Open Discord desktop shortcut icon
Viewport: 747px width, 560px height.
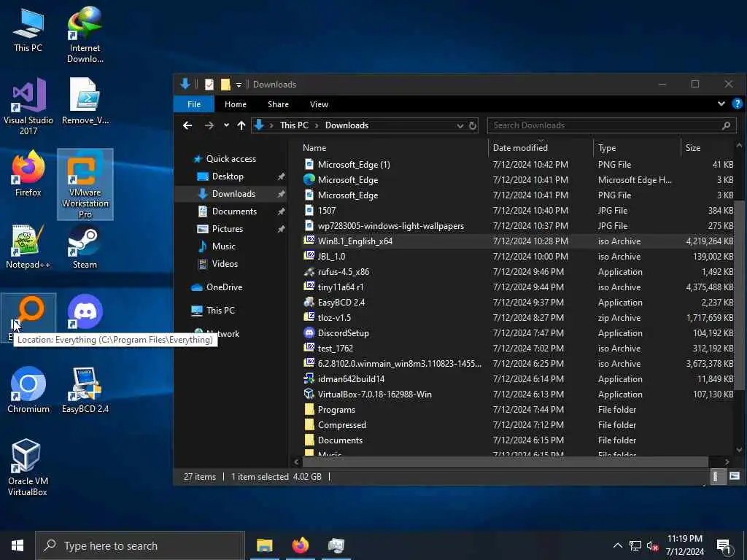tap(85, 312)
